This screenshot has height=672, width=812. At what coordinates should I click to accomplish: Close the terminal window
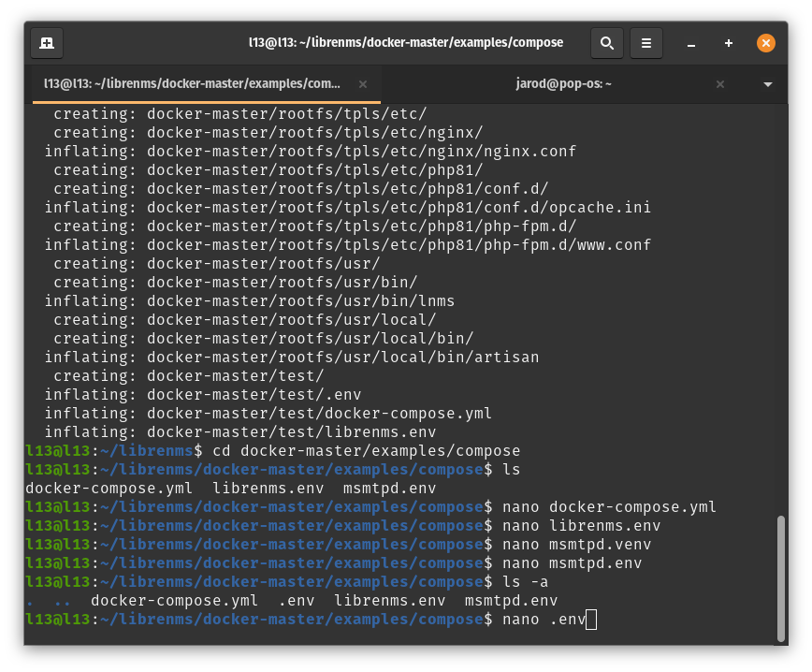[x=766, y=43]
